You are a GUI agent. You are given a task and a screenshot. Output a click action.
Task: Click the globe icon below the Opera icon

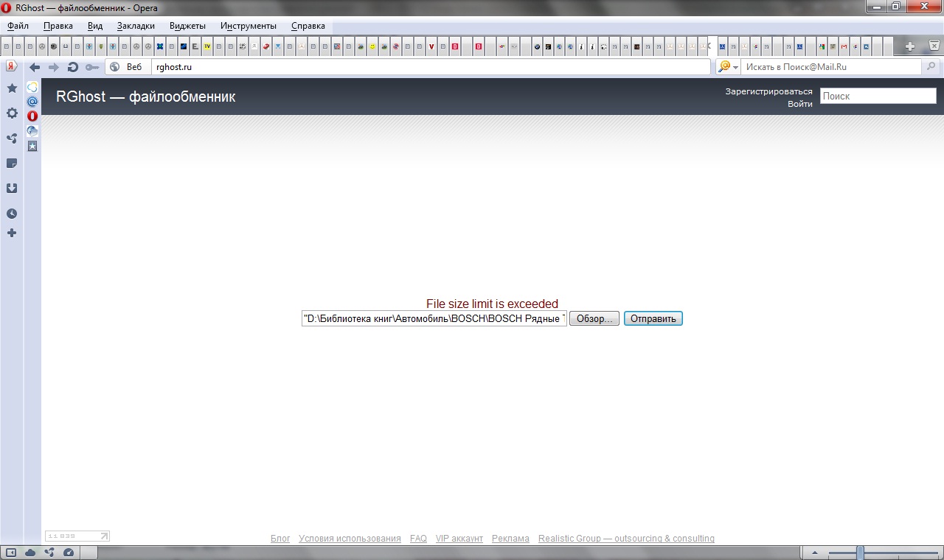[32, 131]
